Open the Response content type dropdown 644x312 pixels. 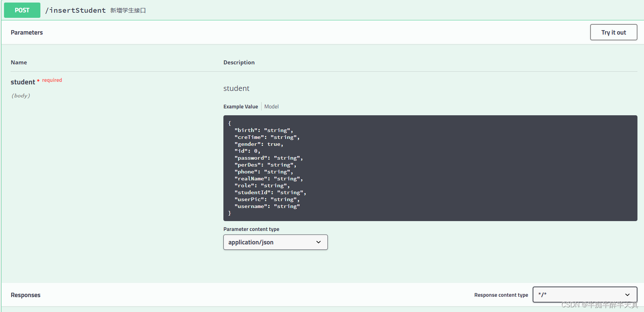click(x=585, y=295)
